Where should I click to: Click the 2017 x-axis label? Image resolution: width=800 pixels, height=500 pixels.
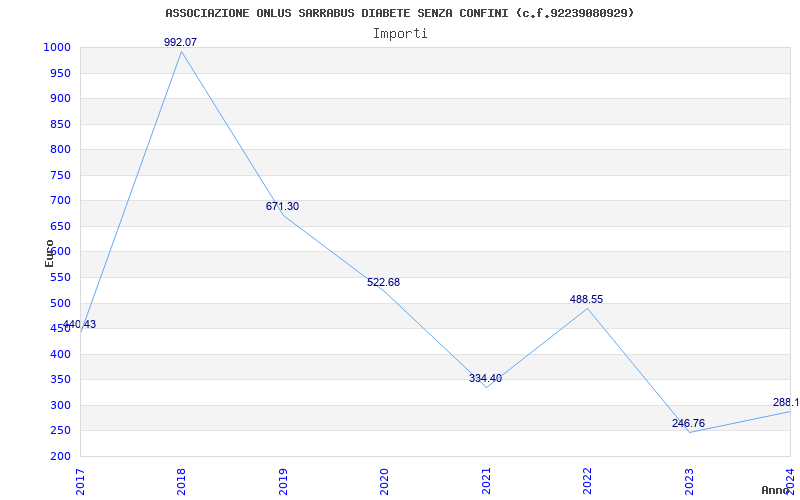[80, 481]
